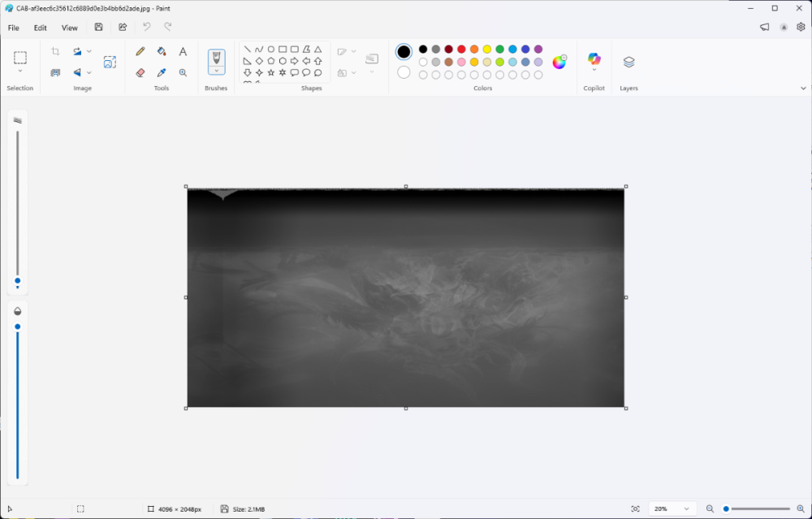The image size is (812, 519).
Task: Click the Rotate image icon
Action: (x=77, y=51)
